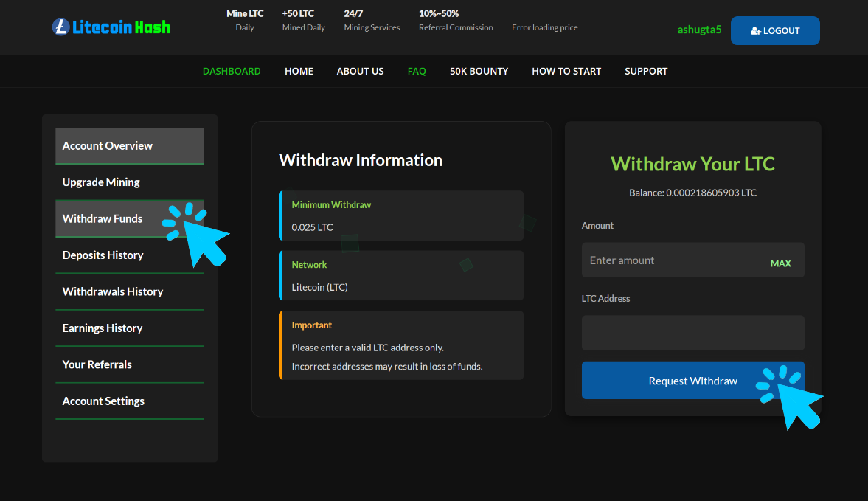
Task: Go to the FAQ tab
Action: point(417,71)
